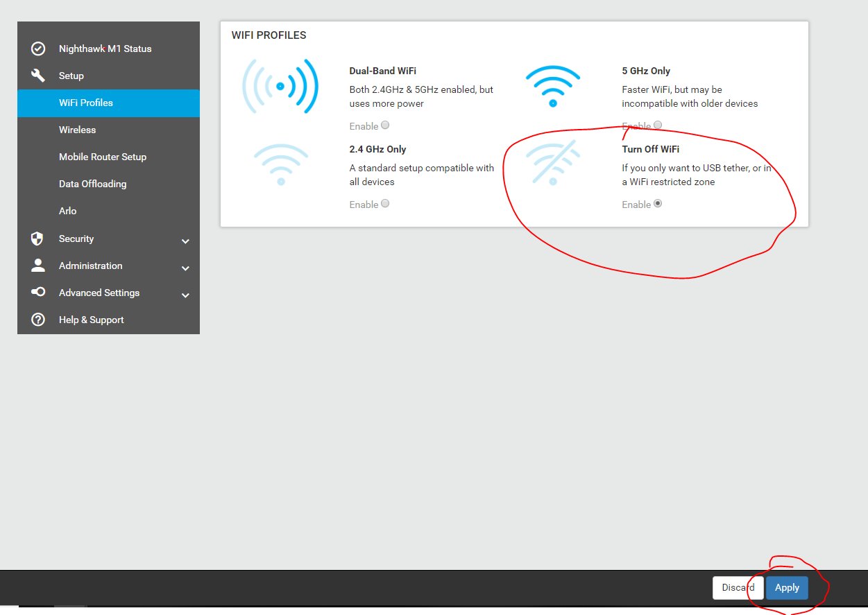Click the 5 GHz Only title
868x615 pixels.
click(x=646, y=71)
